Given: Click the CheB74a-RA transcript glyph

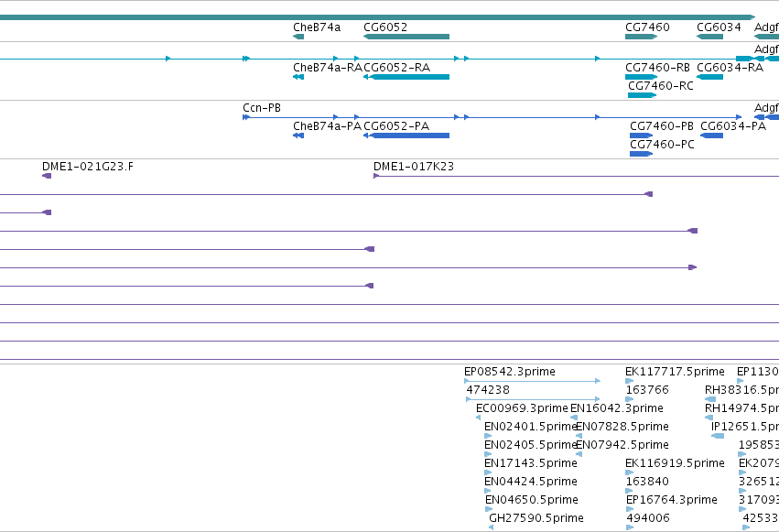Looking at the screenshot, I should 298,77.
